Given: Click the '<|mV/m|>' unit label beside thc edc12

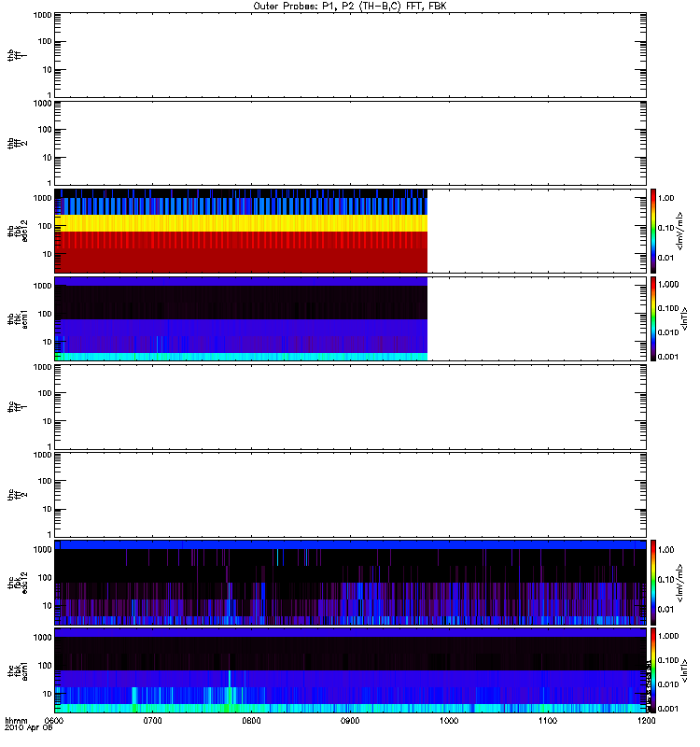Looking at the screenshot, I should [x=680, y=583].
